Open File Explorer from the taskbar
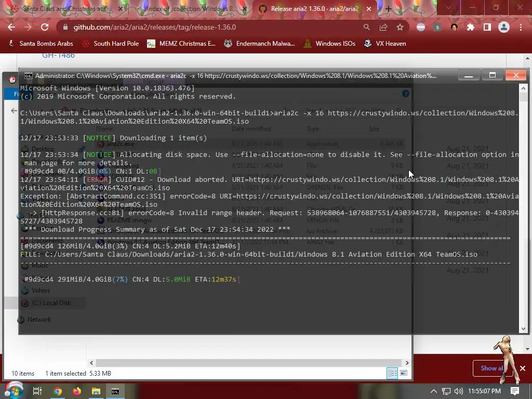The height and width of the screenshot is (399, 532). pyautogui.click(x=96, y=391)
